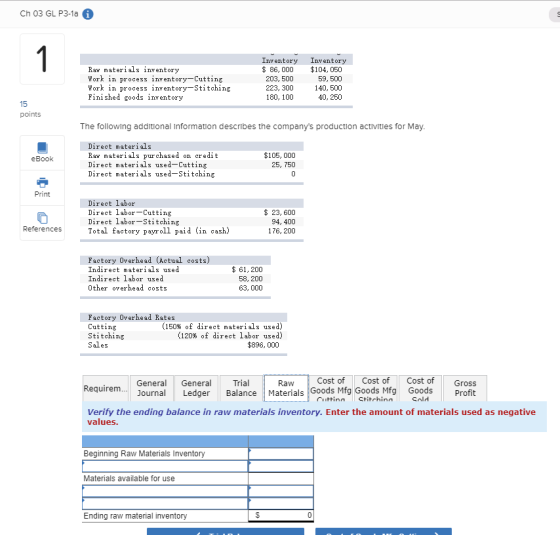560x535 pixels.
Task: Click the Materials available for use total cell
Action: (281, 479)
